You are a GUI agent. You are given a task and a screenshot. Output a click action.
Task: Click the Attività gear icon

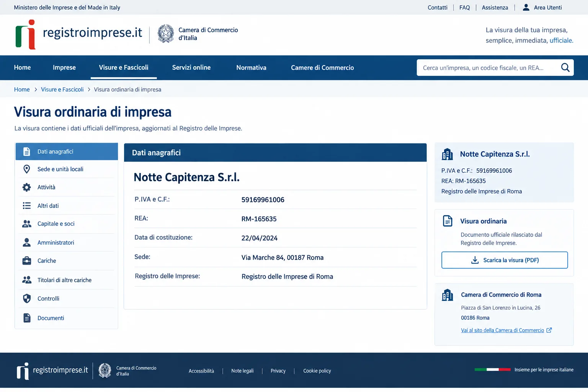[x=27, y=187]
